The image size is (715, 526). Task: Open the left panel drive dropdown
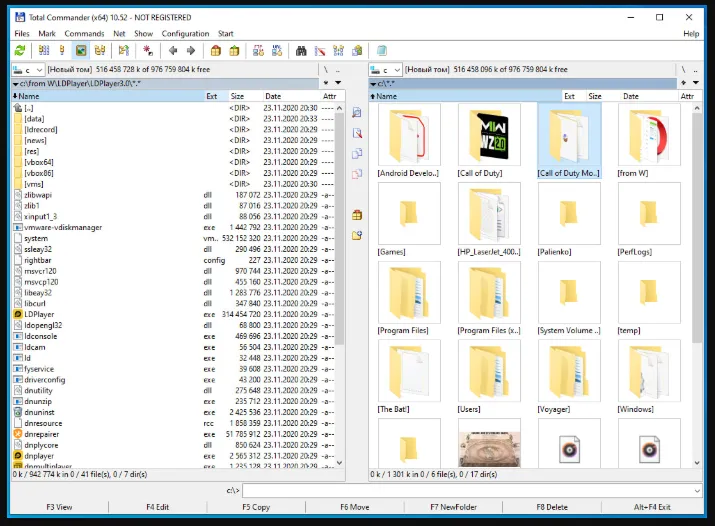28,70
